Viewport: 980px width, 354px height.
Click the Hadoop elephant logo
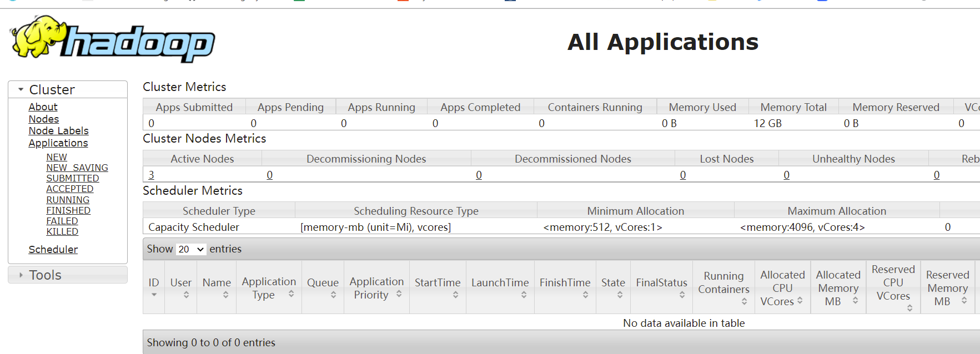(112, 39)
